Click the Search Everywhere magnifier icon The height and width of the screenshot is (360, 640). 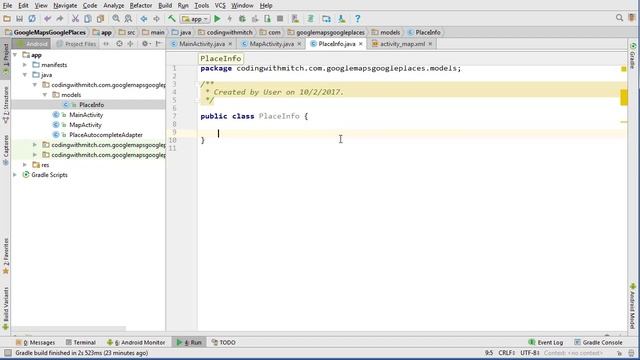click(620, 18)
